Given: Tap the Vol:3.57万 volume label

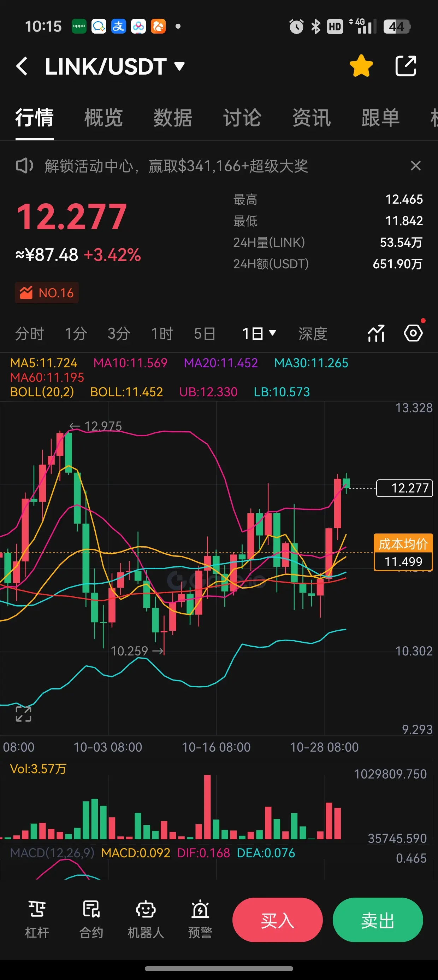Looking at the screenshot, I should 39,769.
